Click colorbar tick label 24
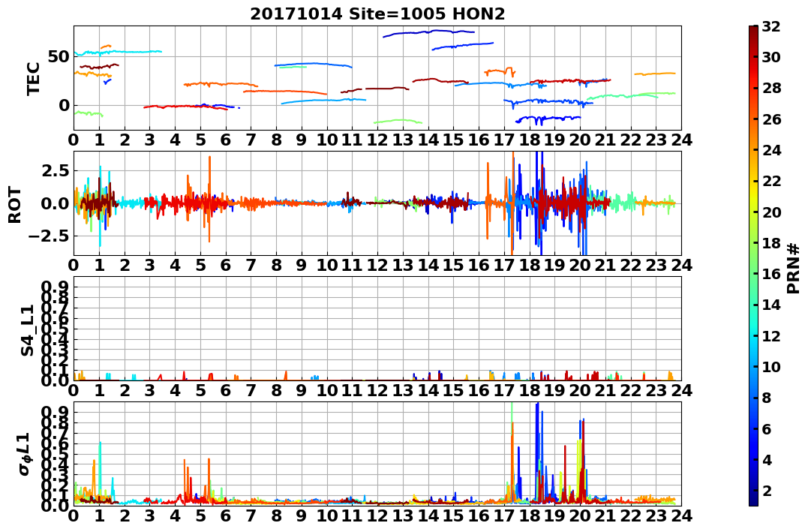The image size is (808, 532). [771, 150]
